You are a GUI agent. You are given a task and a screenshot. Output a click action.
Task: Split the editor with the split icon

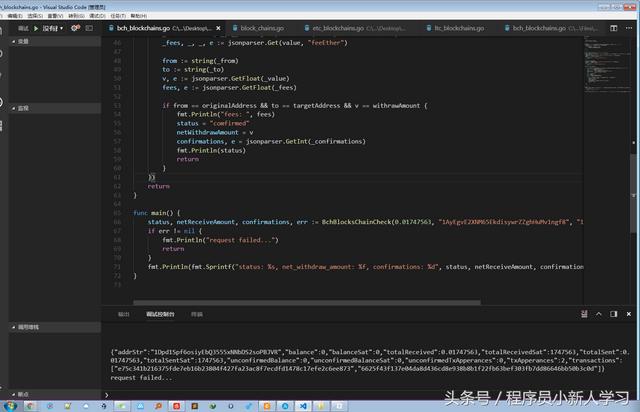613,28
